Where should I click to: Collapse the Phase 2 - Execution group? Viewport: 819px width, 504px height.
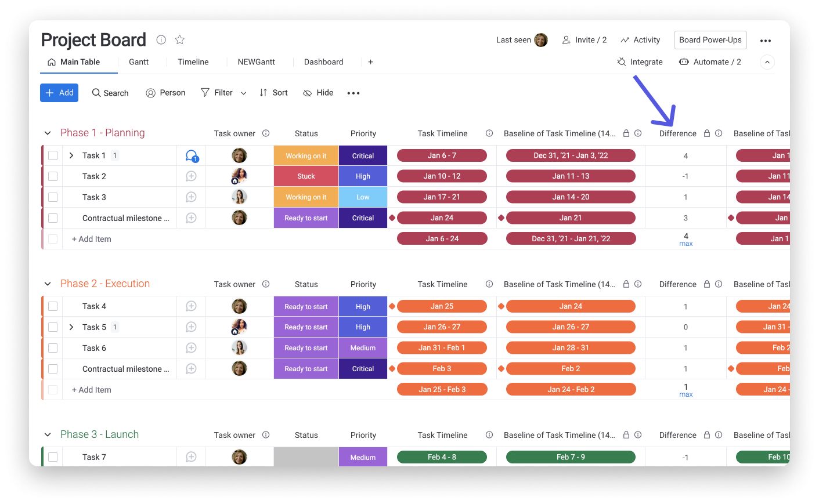tap(48, 284)
